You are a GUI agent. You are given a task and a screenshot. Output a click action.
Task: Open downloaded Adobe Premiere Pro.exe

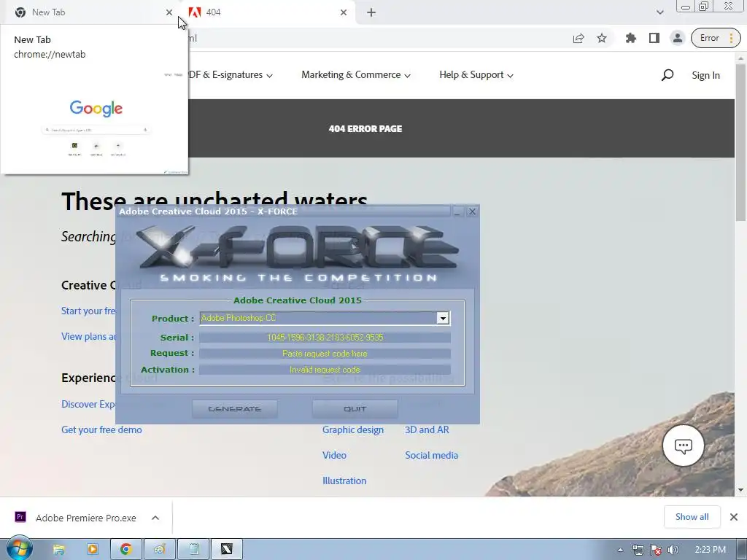76,518
